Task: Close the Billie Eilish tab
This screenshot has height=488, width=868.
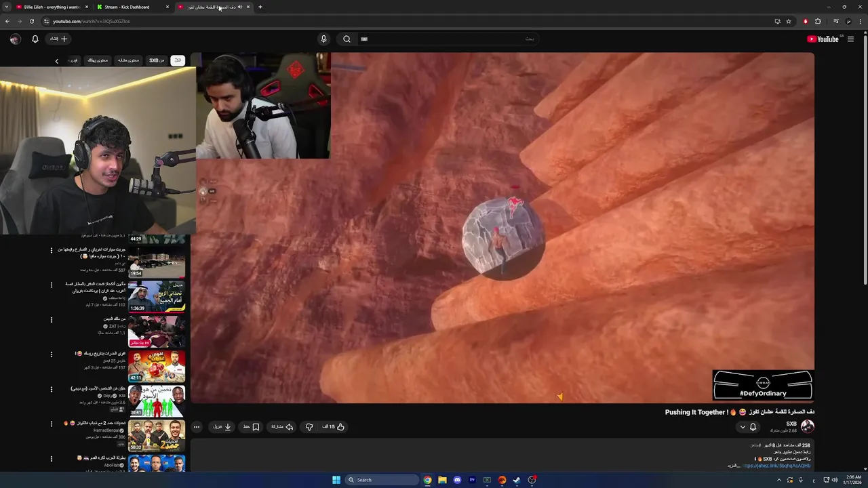Action: [x=87, y=7]
